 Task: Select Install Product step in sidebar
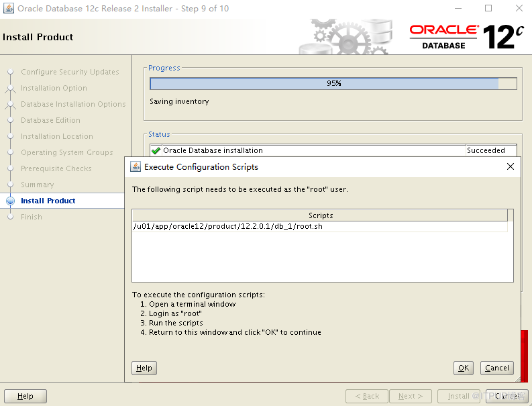(48, 201)
